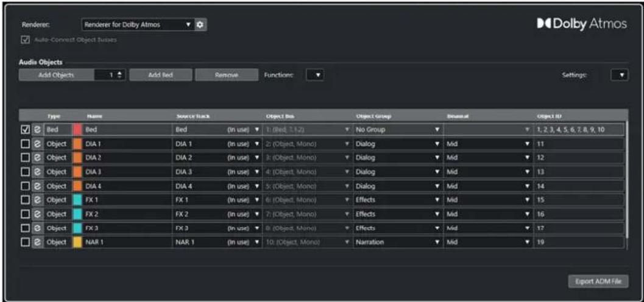The width and height of the screenshot is (644, 302).
Task: Click the Object type cell of DIA 4
Action: point(57,186)
